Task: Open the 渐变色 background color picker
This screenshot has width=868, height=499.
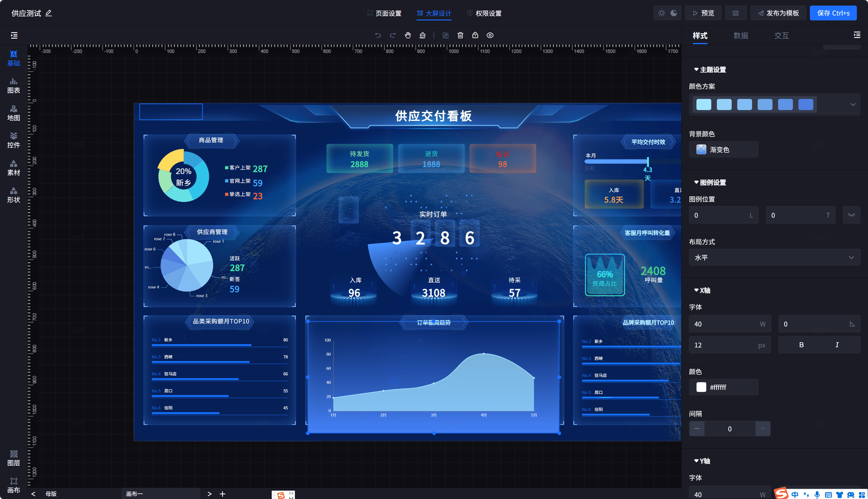Action: click(x=723, y=149)
